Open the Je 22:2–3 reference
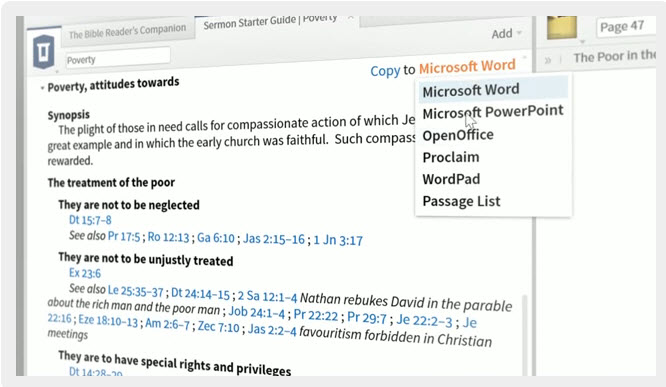The width and height of the screenshot is (666, 387). pos(424,321)
